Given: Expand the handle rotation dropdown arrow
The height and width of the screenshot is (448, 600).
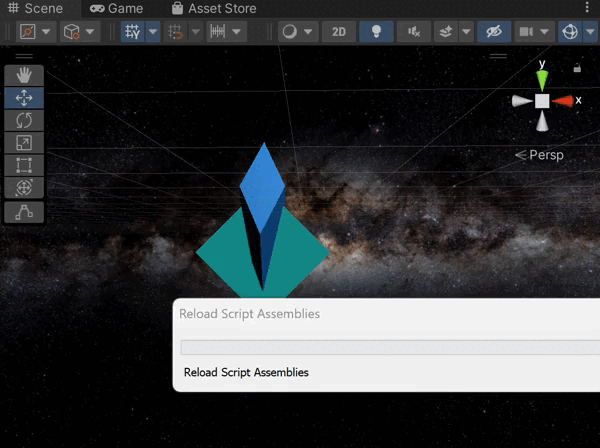Looking at the screenshot, I should [x=90, y=31].
